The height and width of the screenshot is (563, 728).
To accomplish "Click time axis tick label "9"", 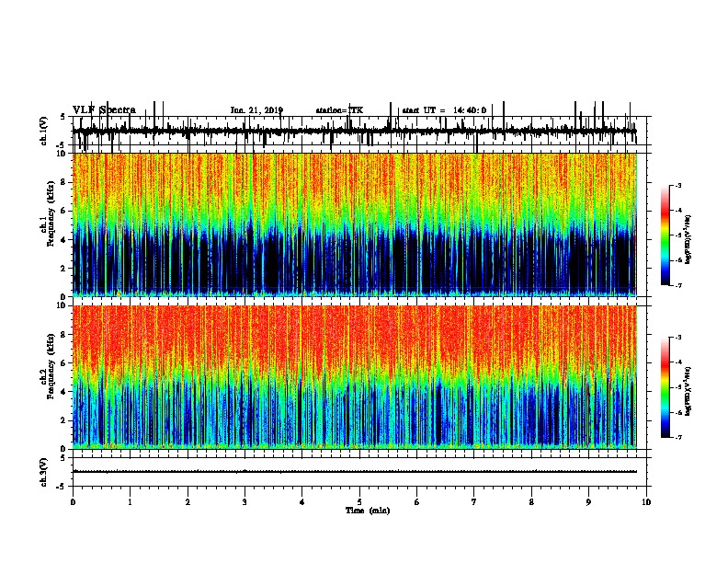I will click(x=588, y=502).
